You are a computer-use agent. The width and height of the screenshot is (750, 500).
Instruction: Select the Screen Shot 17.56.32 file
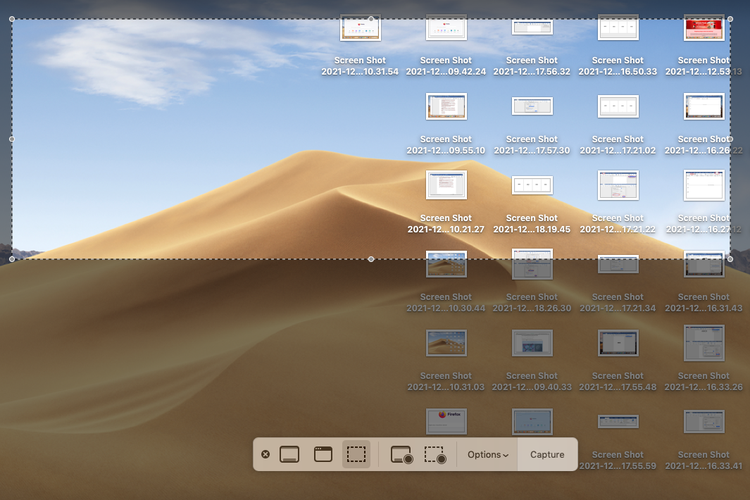(x=532, y=27)
